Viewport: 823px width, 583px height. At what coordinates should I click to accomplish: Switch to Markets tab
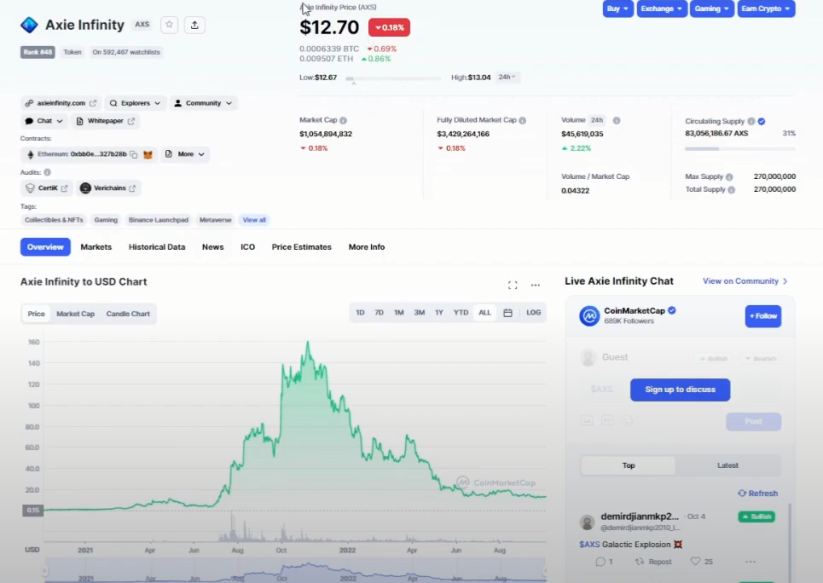(96, 247)
